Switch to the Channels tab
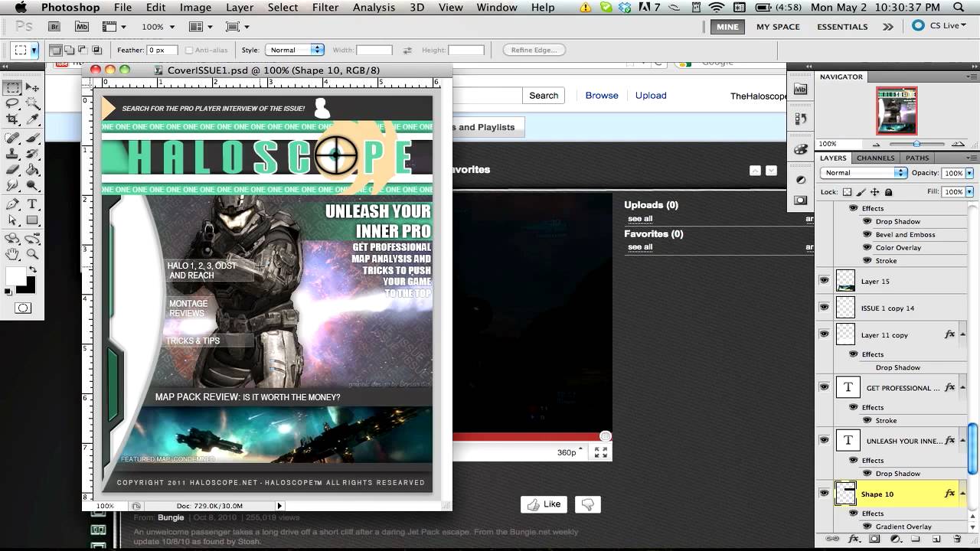The width and height of the screenshot is (980, 551). click(x=875, y=158)
